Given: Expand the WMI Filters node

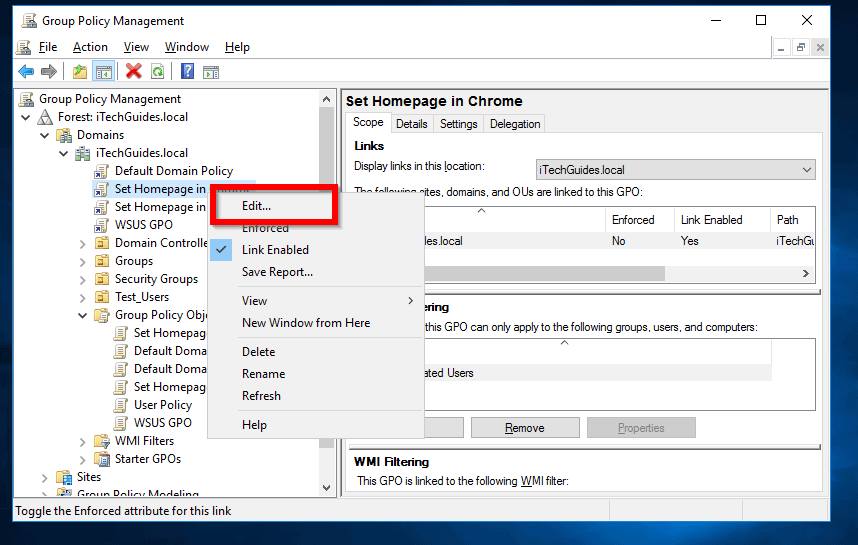Looking at the screenshot, I should 83,442.
